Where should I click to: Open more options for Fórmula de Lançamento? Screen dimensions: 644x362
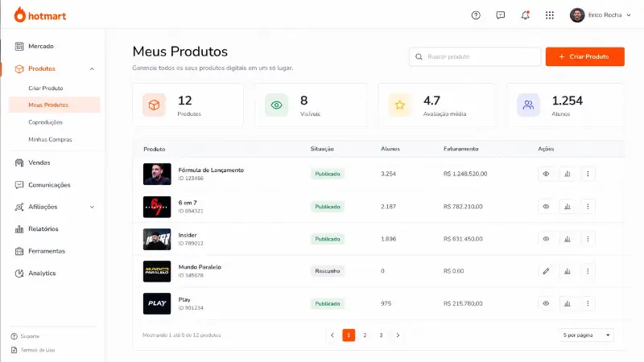[x=588, y=174]
